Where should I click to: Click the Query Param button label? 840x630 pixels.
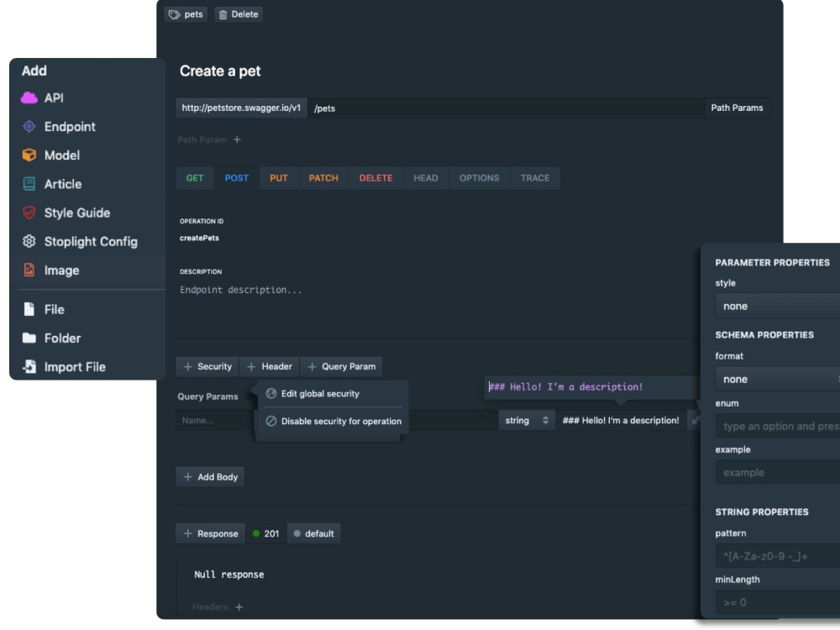tap(349, 367)
